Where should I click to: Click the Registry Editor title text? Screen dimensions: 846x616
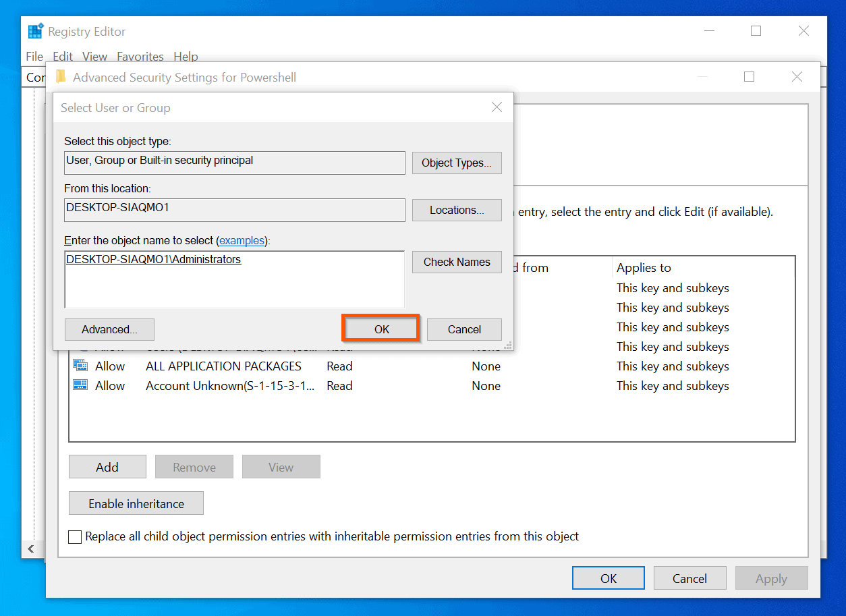[x=86, y=32]
